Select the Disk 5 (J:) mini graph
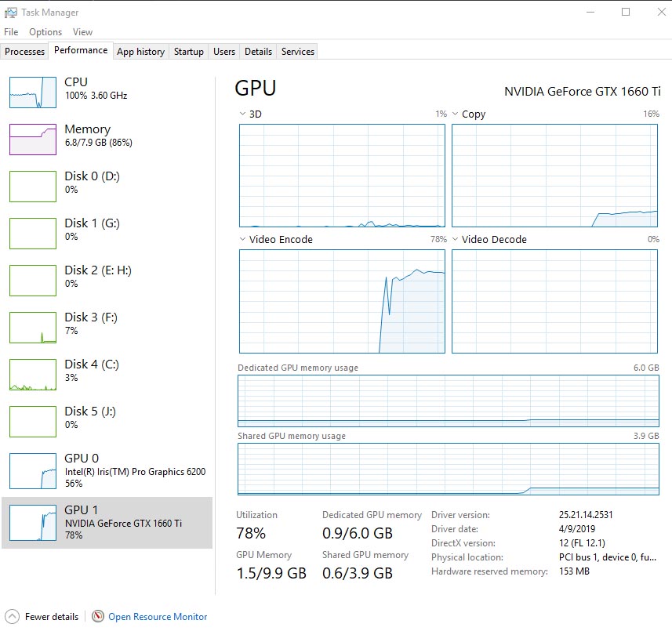The width and height of the screenshot is (672, 631). 33,422
